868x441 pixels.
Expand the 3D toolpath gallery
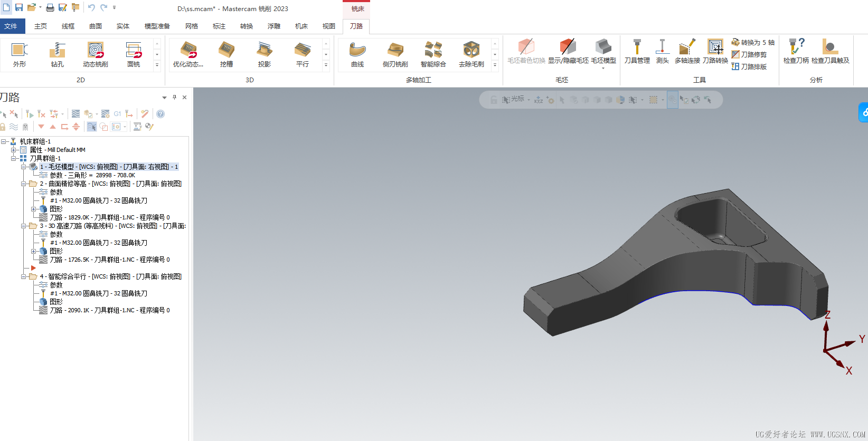click(x=326, y=65)
